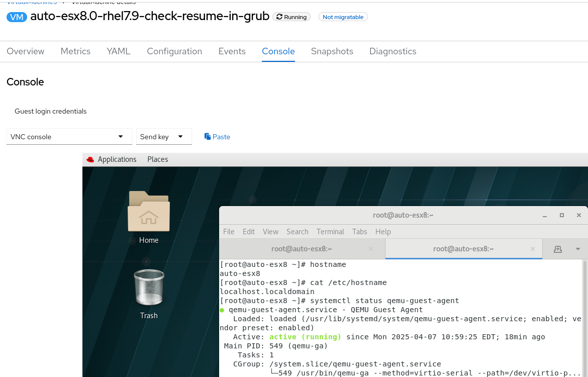This screenshot has width=588, height=377.
Task: Click the Red Hat logo in the Applications bar
Action: coord(90,159)
